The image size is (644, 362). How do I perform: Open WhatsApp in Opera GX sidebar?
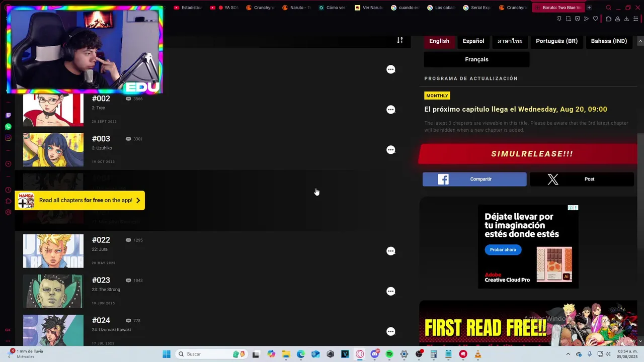tap(8, 127)
